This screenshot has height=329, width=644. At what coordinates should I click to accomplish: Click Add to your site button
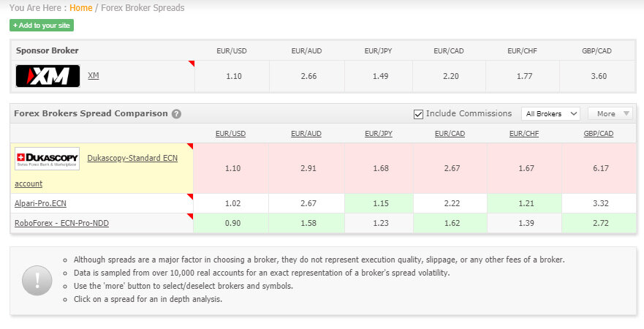coord(42,26)
